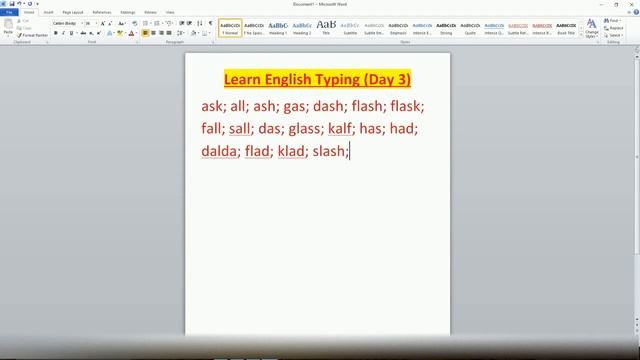640x360 pixels.
Task: Click the Find binoculars icon
Action: click(x=607, y=21)
